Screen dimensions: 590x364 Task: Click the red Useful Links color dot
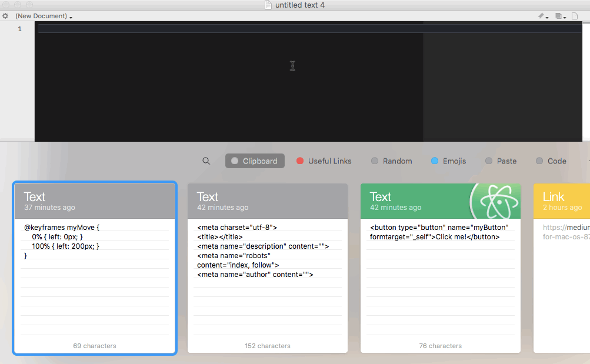pos(300,161)
